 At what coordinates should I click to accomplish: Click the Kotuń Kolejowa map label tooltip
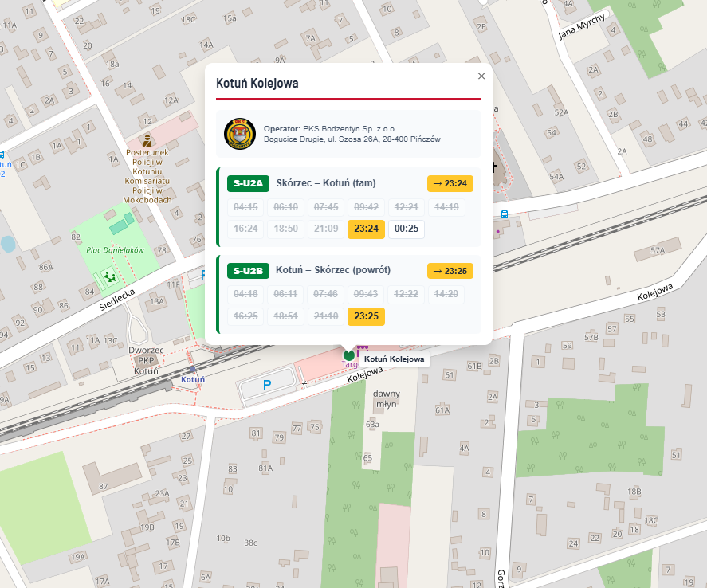click(x=394, y=359)
